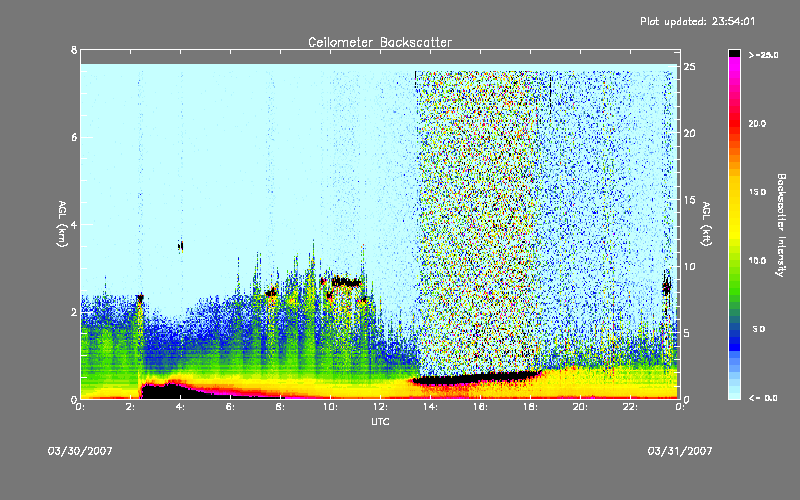The image size is (800, 500).
Task: Click the start date label 03/30/2007
Action: click(x=80, y=451)
